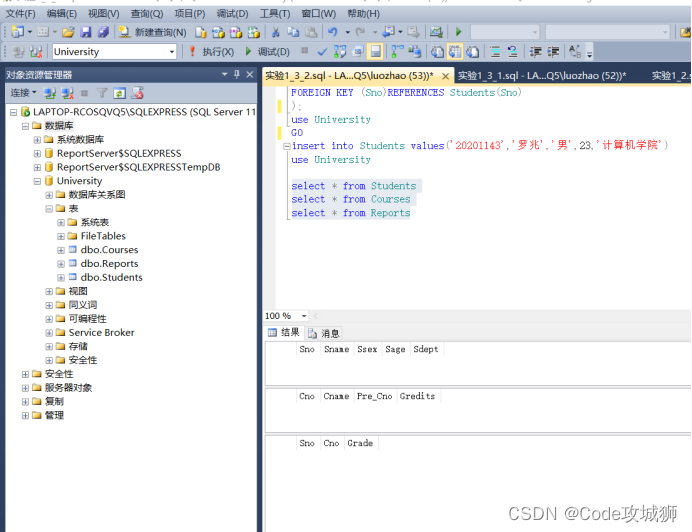The width and height of the screenshot is (692, 532).
Task: Click the Activity Monitor icon
Action: (x=436, y=32)
